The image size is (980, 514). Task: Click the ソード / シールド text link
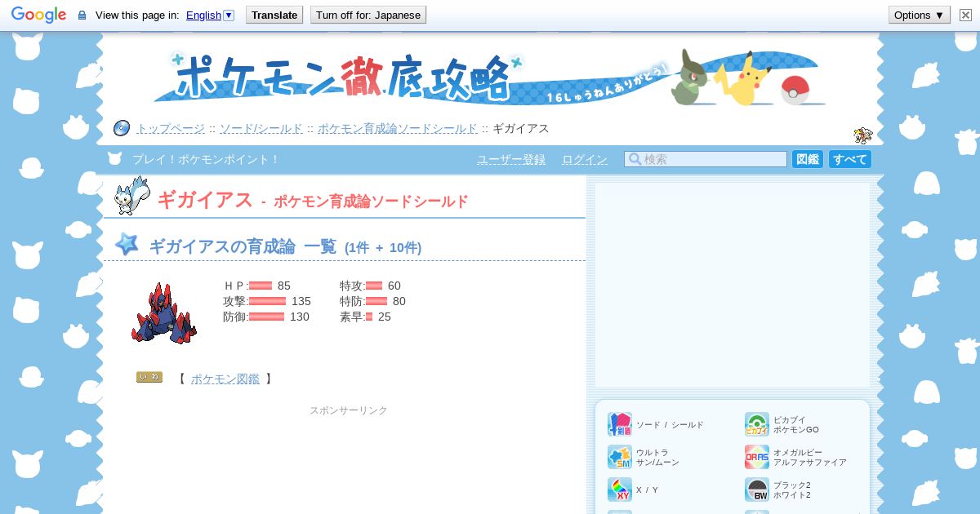(670, 425)
